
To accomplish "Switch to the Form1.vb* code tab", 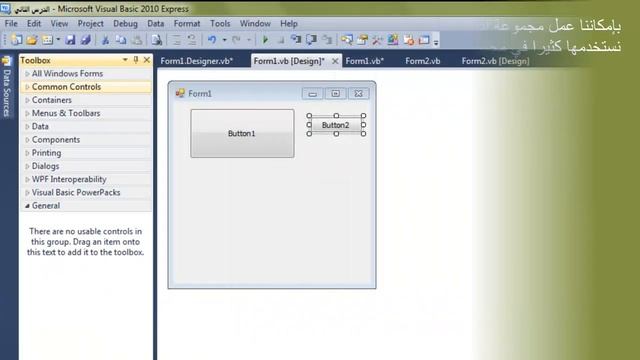I will click(x=364, y=61).
